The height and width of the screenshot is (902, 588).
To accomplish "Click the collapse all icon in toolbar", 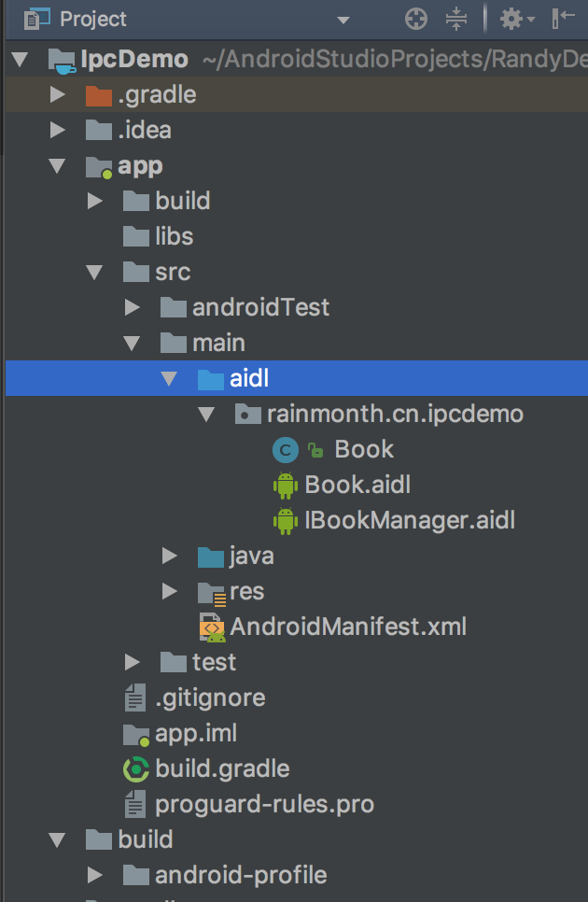I will tap(456, 19).
